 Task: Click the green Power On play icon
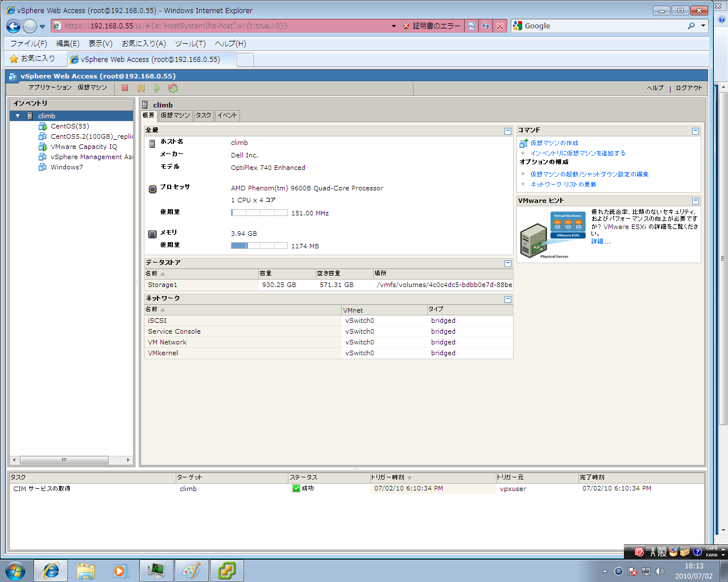coord(157,88)
